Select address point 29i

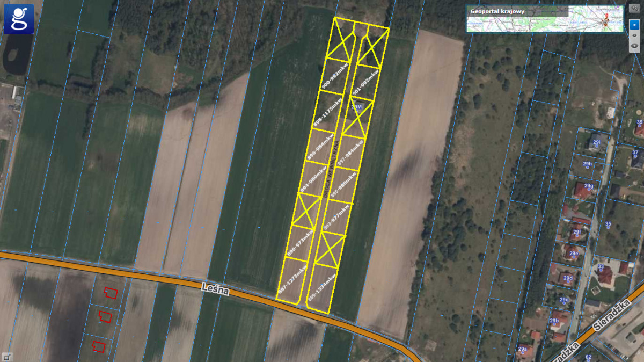596,143
